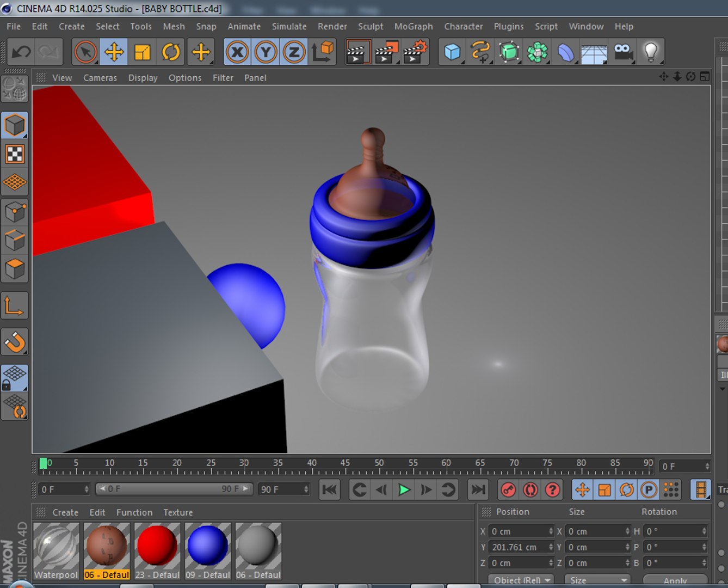Click Render View clapperboard icon
Viewport: 728px width, 588px height.
(358, 52)
